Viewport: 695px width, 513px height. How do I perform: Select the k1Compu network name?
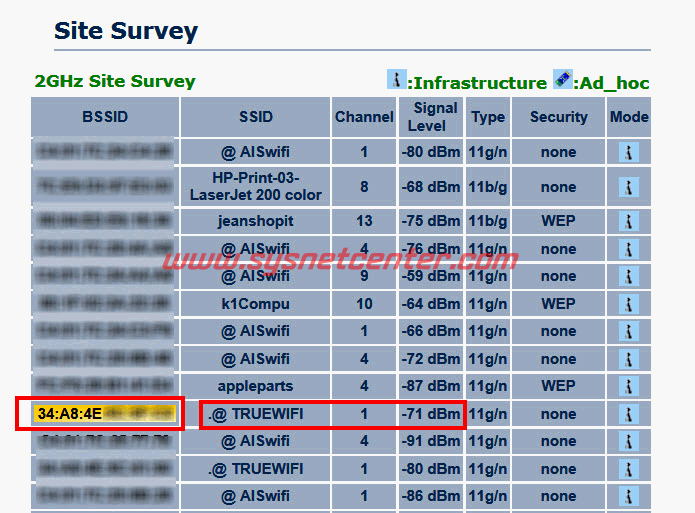coord(256,304)
